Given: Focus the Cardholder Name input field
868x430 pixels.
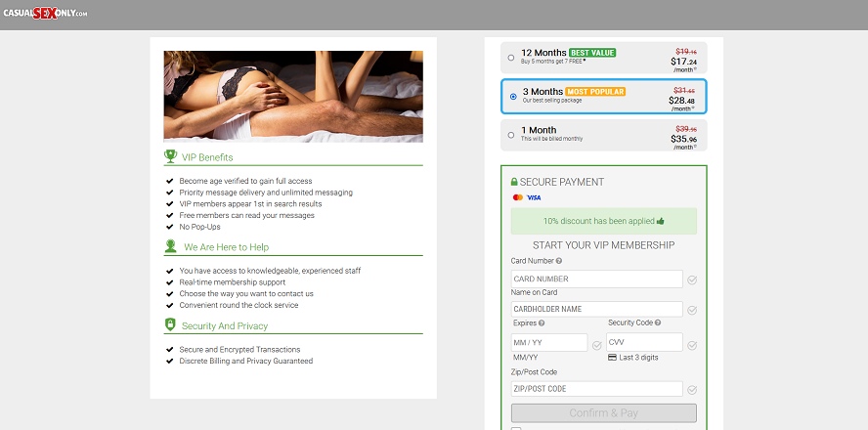Looking at the screenshot, I should (x=596, y=309).
